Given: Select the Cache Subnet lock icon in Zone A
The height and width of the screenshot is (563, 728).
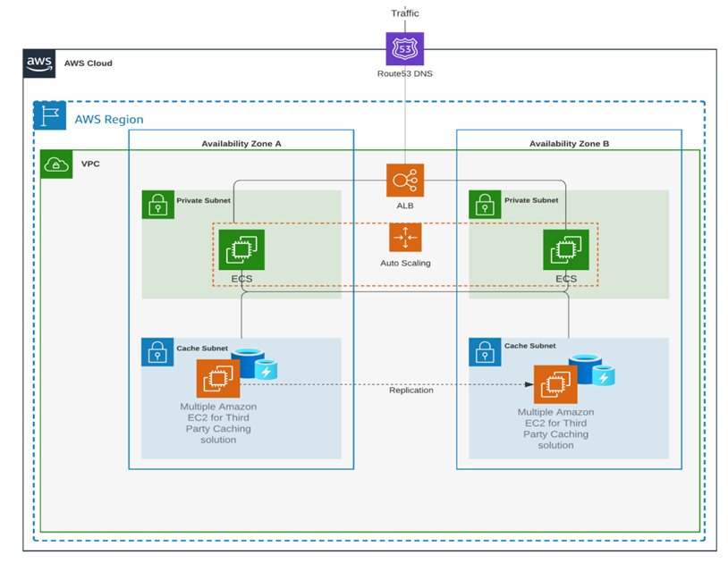Looking at the screenshot, I should point(157,351).
